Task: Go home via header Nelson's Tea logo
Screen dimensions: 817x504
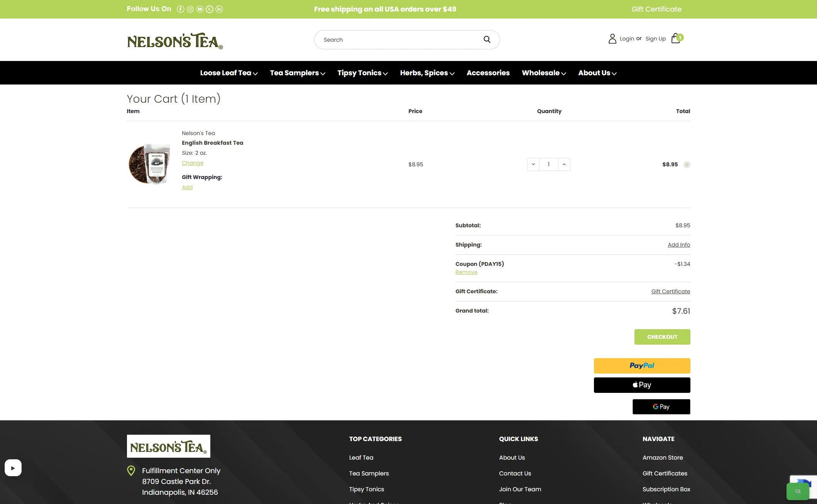Action: click(x=175, y=41)
